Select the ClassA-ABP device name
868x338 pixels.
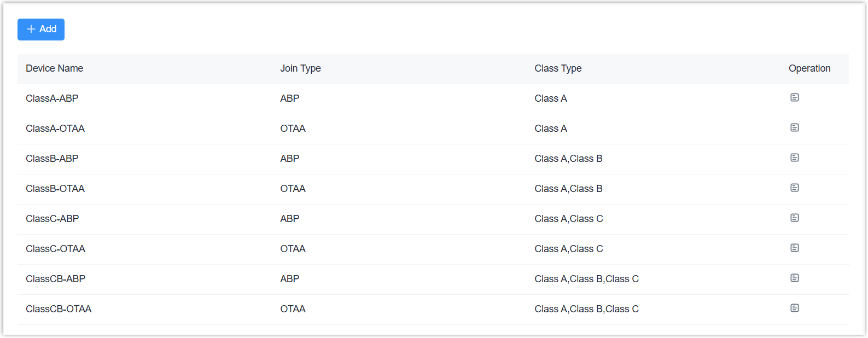click(52, 98)
